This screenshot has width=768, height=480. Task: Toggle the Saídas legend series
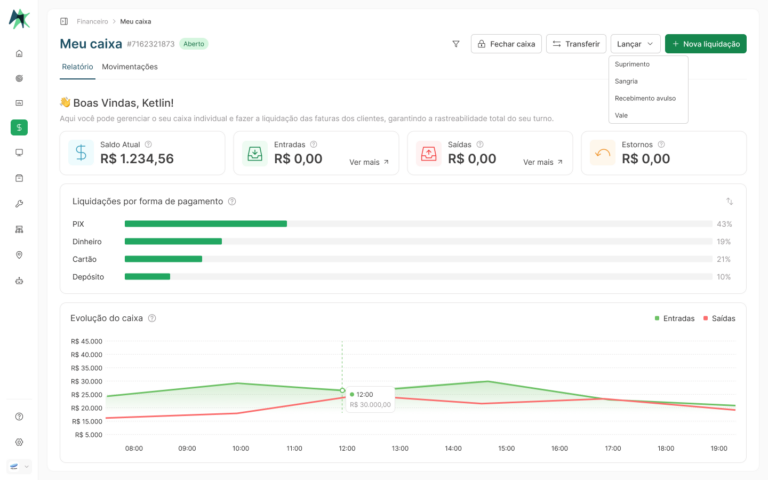(719, 318)
